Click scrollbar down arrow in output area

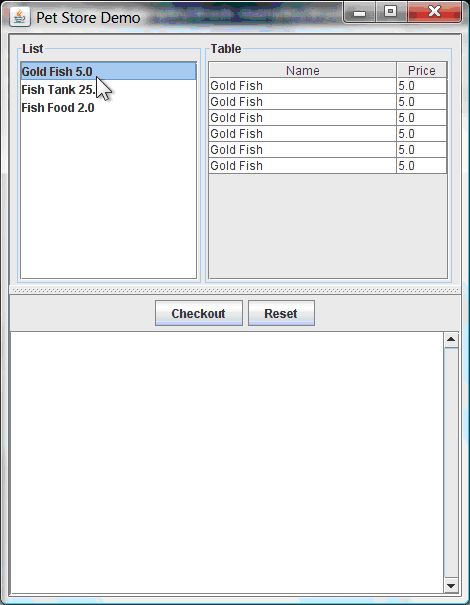(451, 585)
